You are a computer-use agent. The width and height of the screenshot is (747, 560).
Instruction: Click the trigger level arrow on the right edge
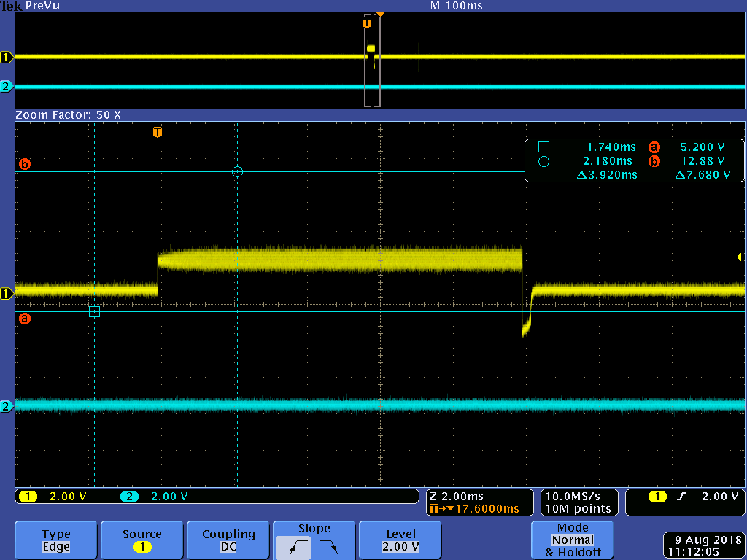coord(740,257)
